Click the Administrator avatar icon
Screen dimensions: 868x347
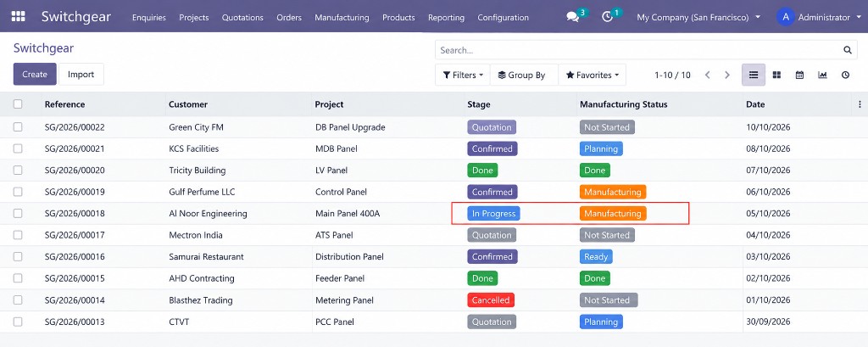point(786,17)
